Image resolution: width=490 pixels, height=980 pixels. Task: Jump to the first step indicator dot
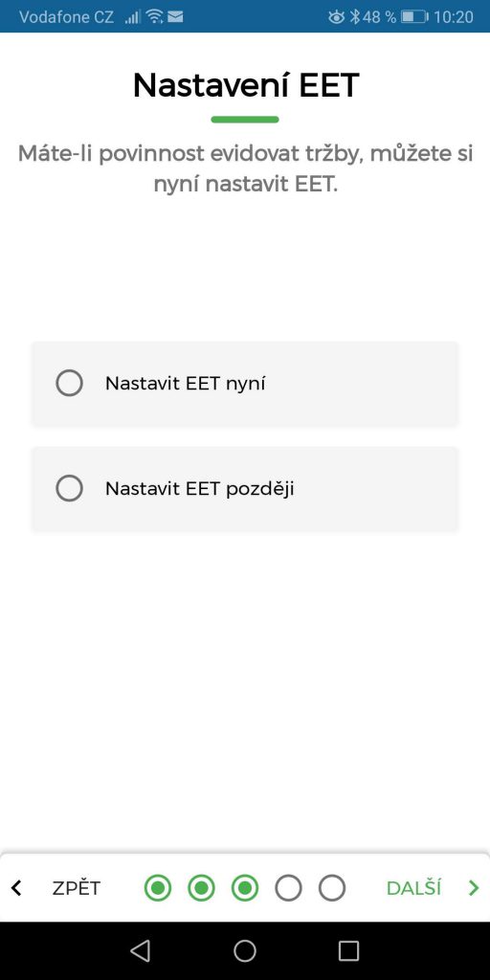[x=158, y=887]
